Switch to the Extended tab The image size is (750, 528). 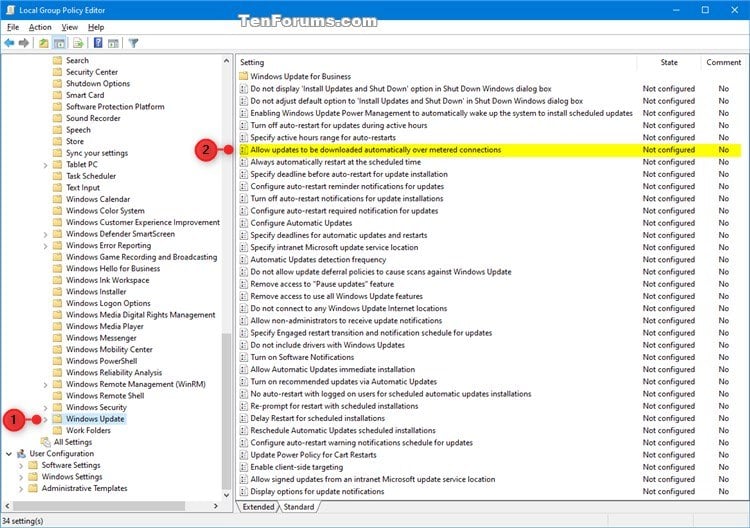click(x=258, y=506)
